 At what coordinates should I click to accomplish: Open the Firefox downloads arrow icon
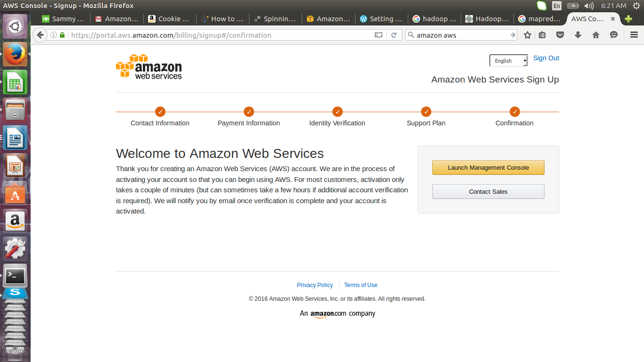click(x=578, y=35)
